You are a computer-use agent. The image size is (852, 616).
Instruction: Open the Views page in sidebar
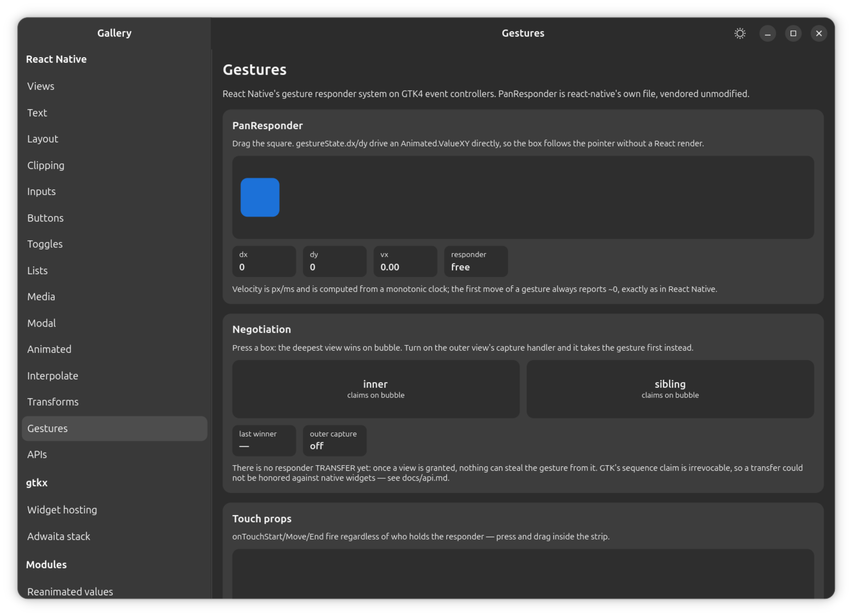(x=115, y=86)
